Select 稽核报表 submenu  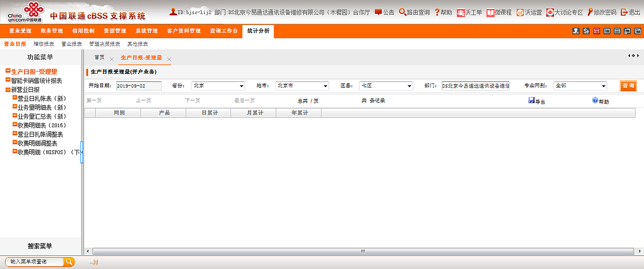[44, 44]
